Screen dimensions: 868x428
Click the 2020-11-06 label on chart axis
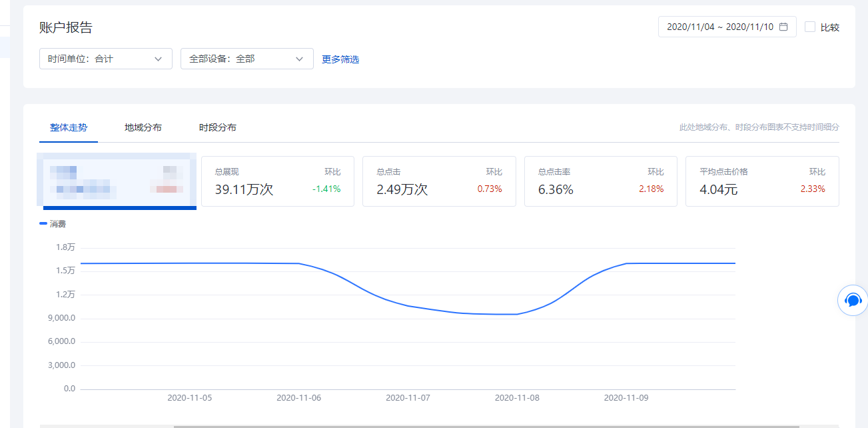pos(298,398)
